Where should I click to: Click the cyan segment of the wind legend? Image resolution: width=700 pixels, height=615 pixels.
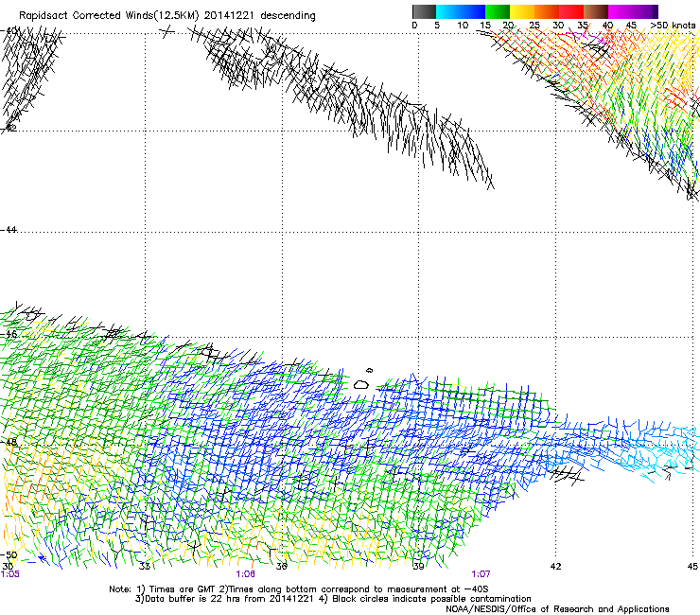tap(448, 11)
